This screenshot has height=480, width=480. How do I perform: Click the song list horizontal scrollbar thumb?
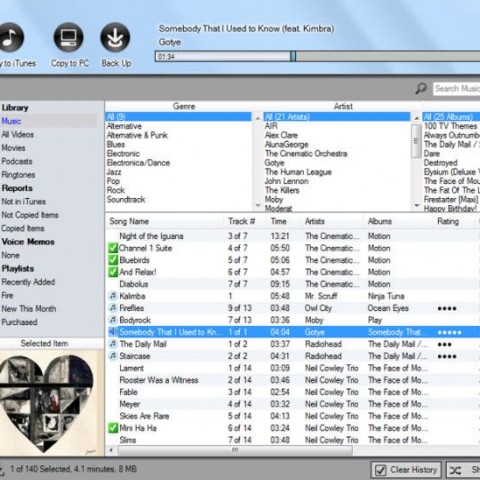coord(235,450)
